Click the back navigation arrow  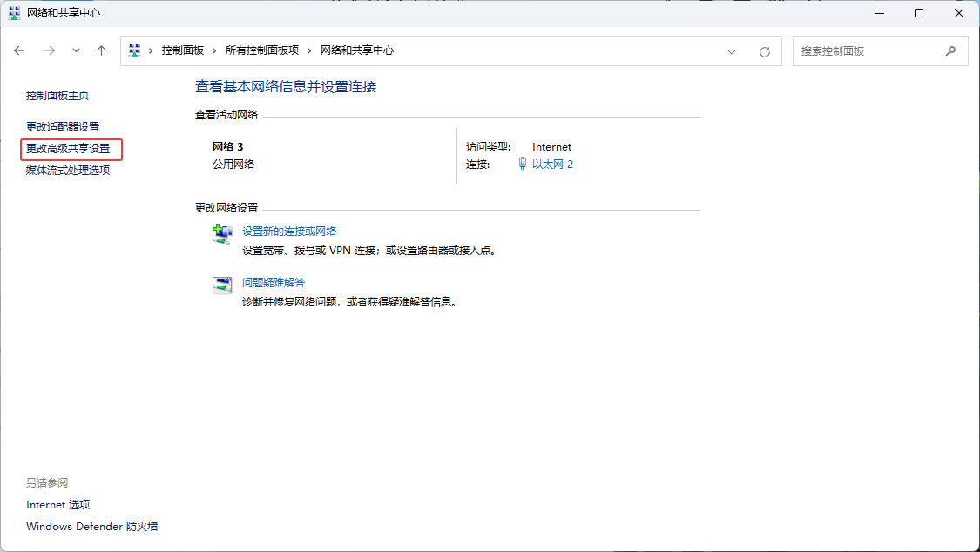[19, 50]
